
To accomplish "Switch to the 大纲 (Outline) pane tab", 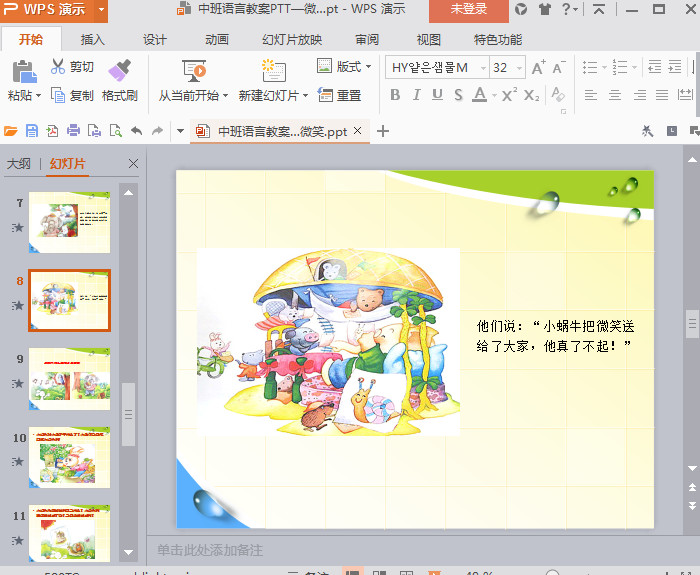I will pyautogui.click(x=19, y=164).
